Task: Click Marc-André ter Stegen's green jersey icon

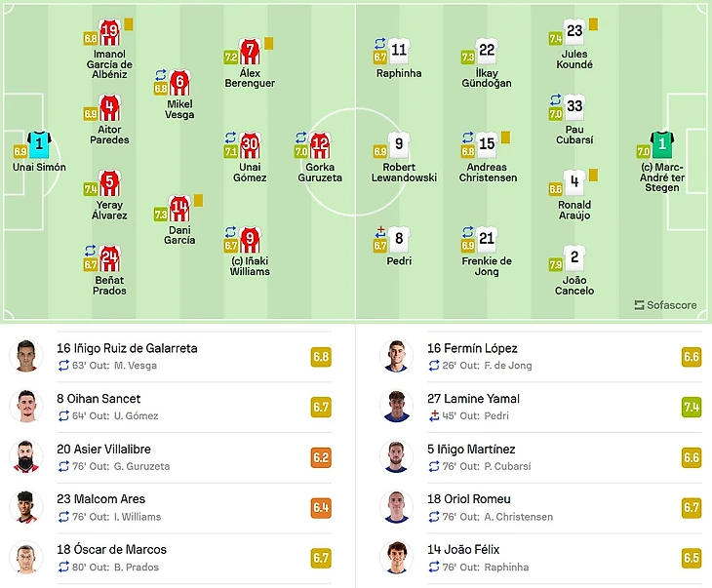Action: click(x=662, y=144)
